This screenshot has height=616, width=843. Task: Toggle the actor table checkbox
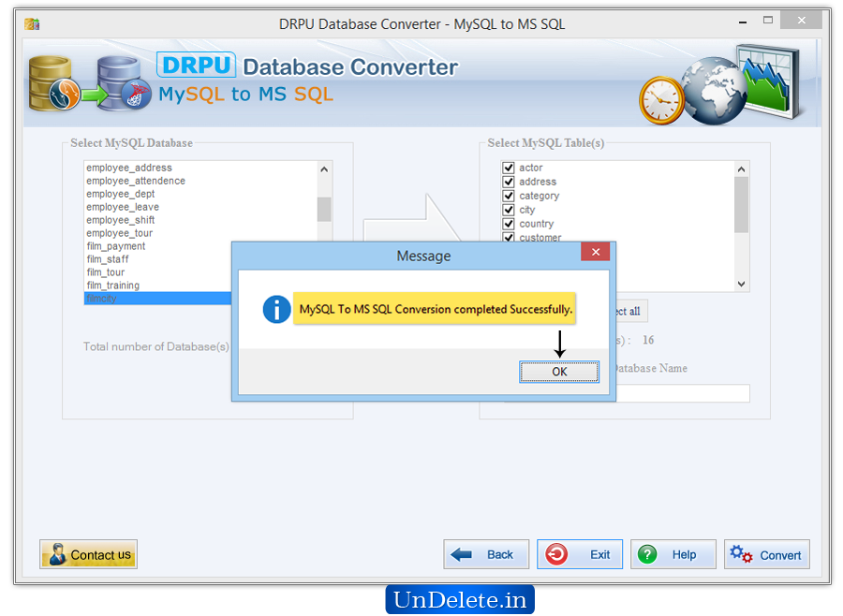point(509,168)
